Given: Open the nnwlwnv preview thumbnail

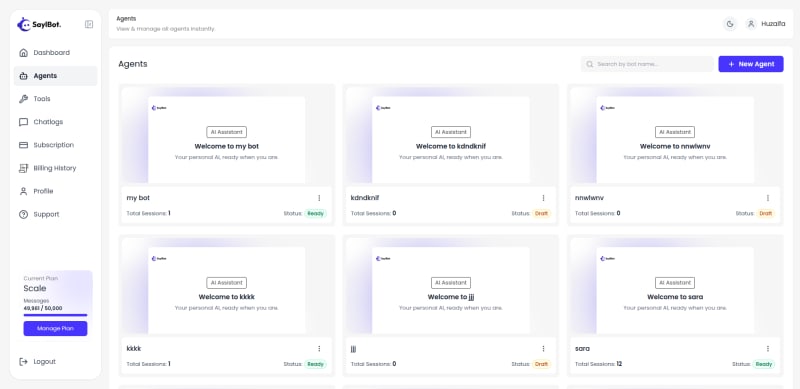Looking at the screenshot, I should coord(675,135).
